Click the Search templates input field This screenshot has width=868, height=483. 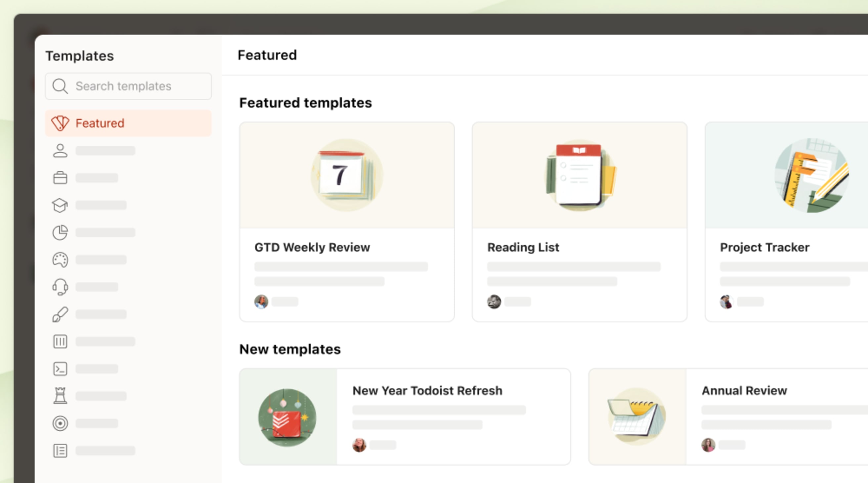tap(128, 86)
